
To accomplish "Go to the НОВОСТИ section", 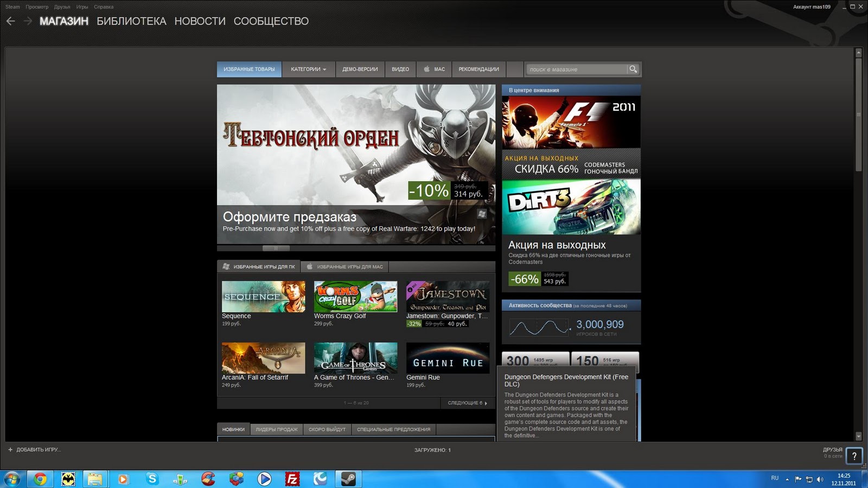I will 200,21.
